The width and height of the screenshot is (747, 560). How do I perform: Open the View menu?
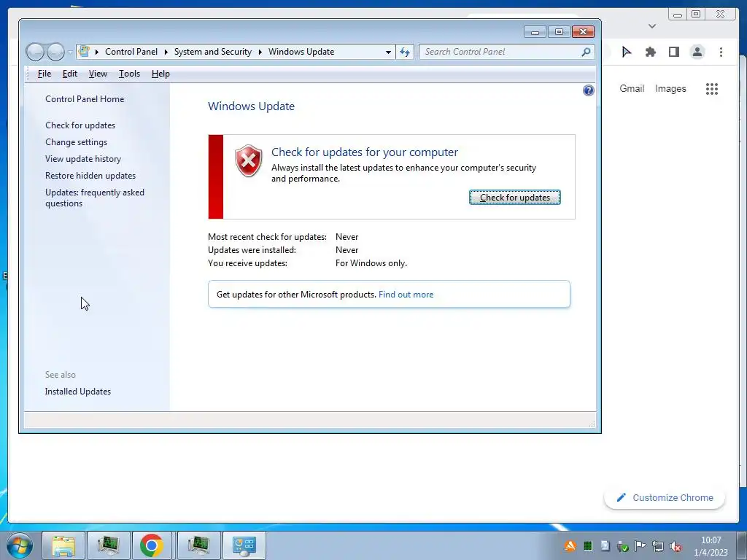tap(98, 74)
